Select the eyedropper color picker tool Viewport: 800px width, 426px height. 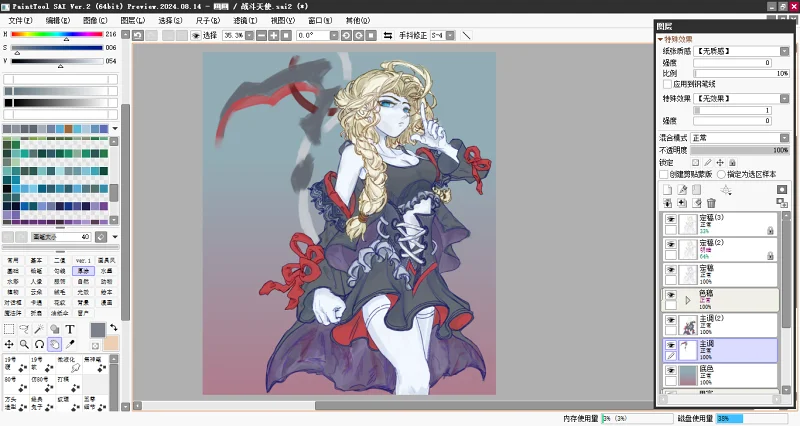[x=70, y=344]
